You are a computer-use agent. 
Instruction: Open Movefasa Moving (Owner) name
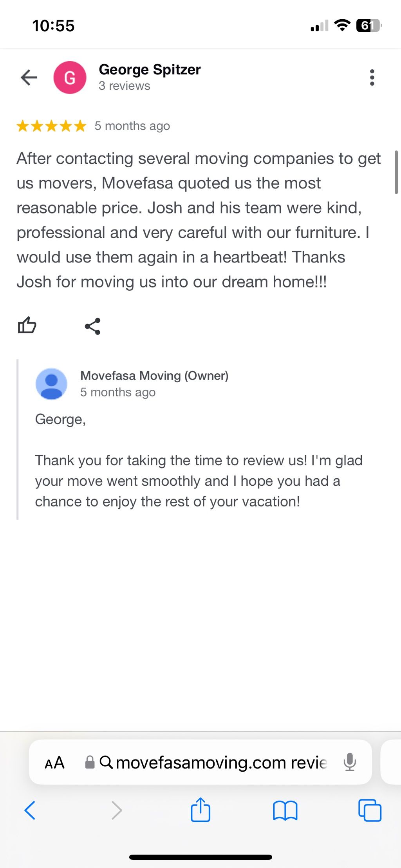154,376
